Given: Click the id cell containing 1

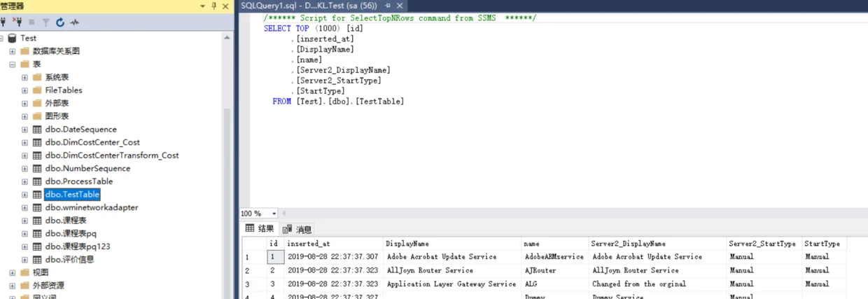Looking at the screenshot, I should 276,257.
